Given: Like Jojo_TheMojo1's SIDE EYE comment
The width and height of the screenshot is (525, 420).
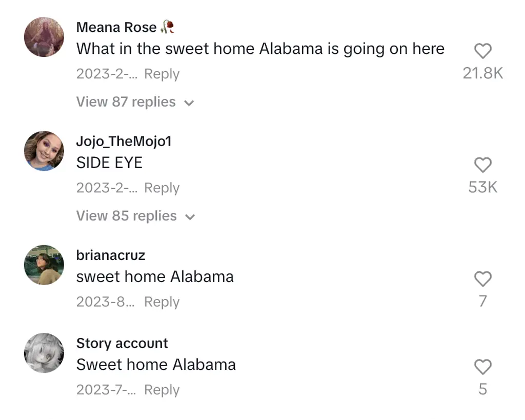Looking at the screenshot, I should click(482, 165).
